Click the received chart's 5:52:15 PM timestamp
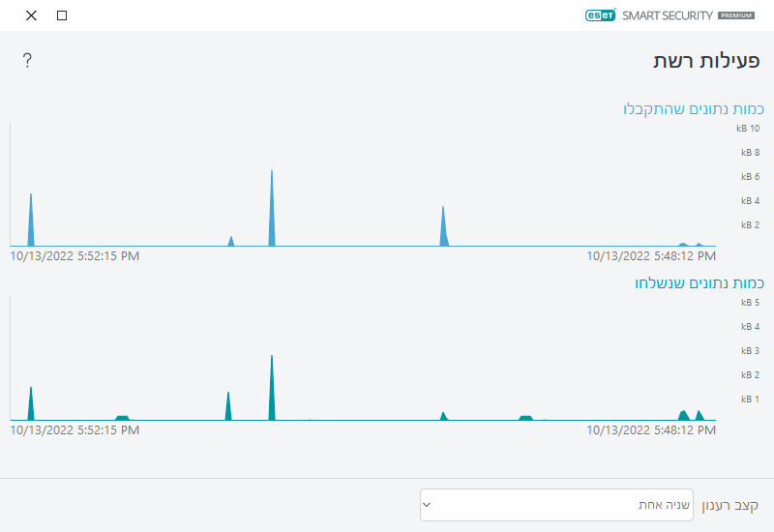This screenshot has height=532, width=774. tap(74, 256)
